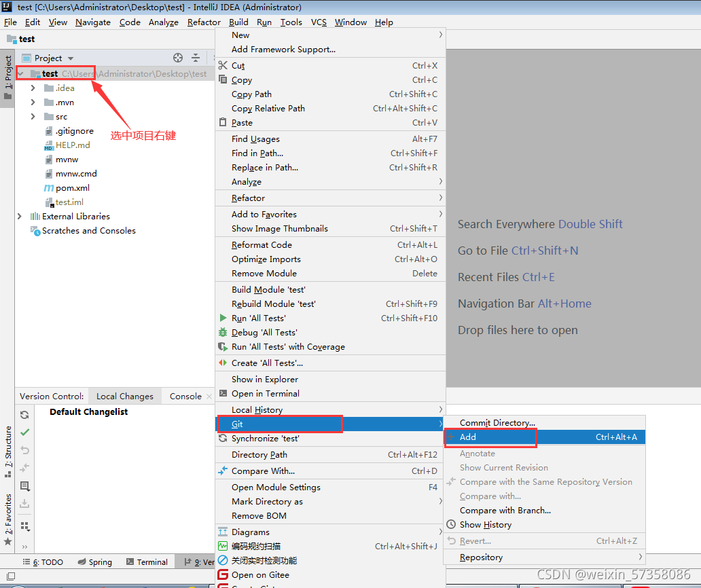Select Git in the context menu
This screenshot has width=701, height=588.
pyautogui.click(x=330, y=424)
